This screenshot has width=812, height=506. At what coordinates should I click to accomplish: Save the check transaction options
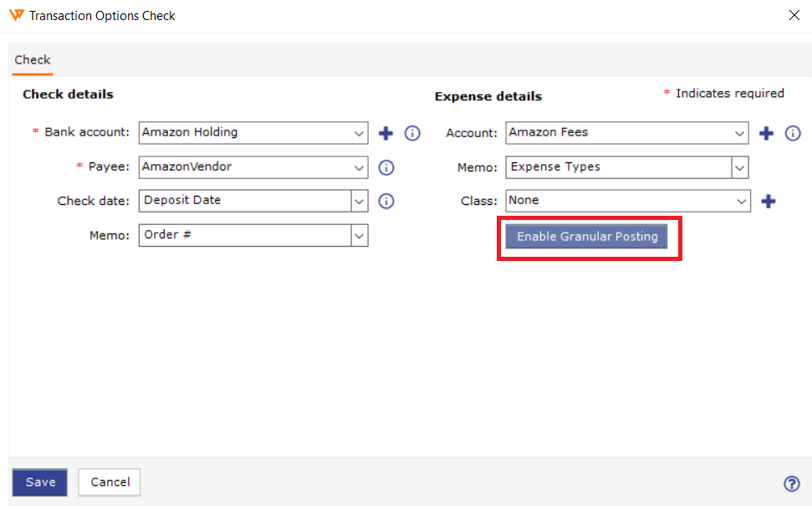[40, 483]
